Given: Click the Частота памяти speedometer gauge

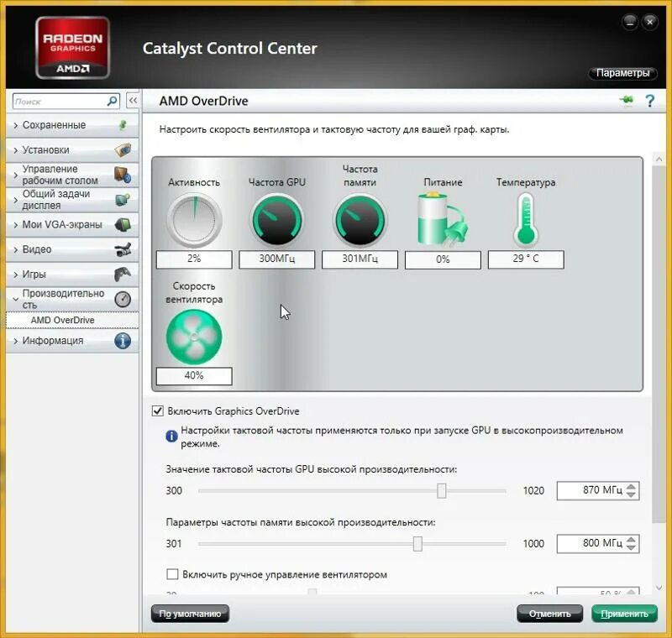Looking at the screenshot, I should click(360, 220).
